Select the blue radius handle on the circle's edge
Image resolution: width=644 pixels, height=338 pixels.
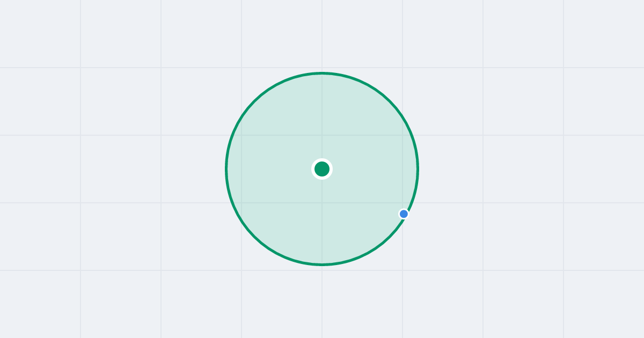pos(404,214)
